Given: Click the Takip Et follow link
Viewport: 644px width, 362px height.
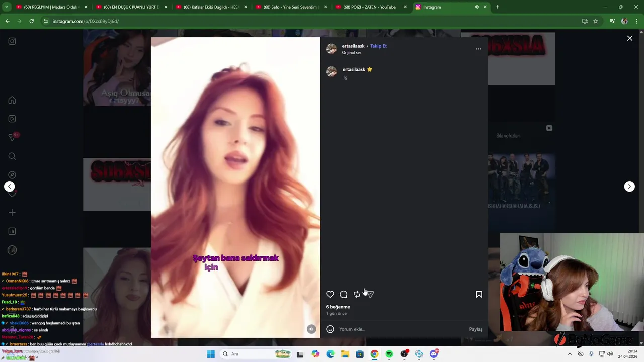Looking at the screenshot, I should point(378,46).
